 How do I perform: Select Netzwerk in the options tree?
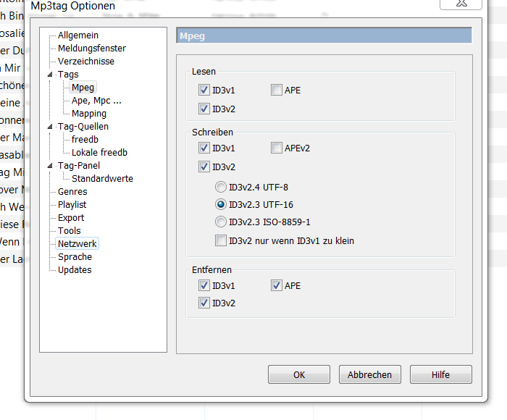click(77, 243)
